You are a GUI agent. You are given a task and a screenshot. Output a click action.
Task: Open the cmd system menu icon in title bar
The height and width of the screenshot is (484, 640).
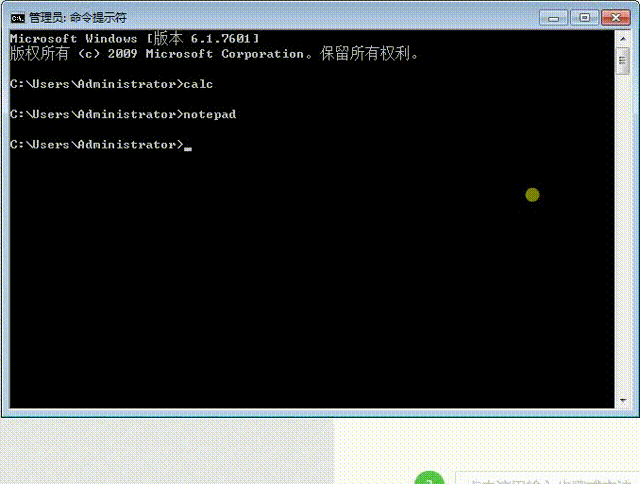click(18, 18)
